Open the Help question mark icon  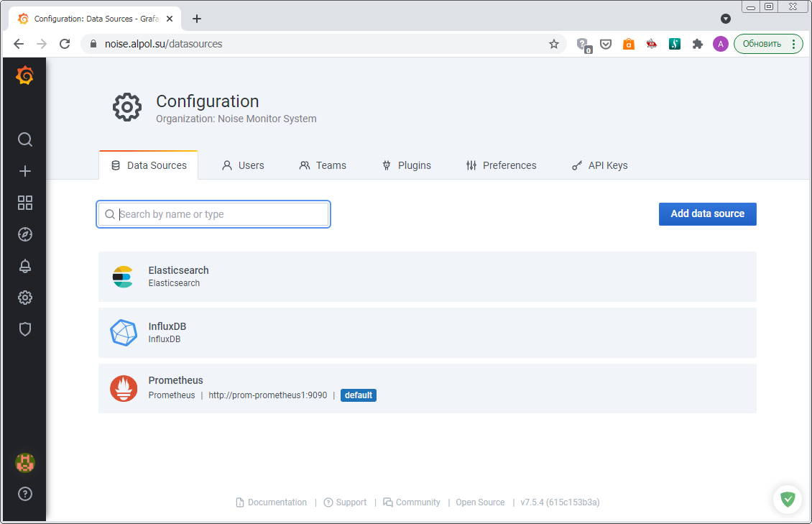point(25,494)
